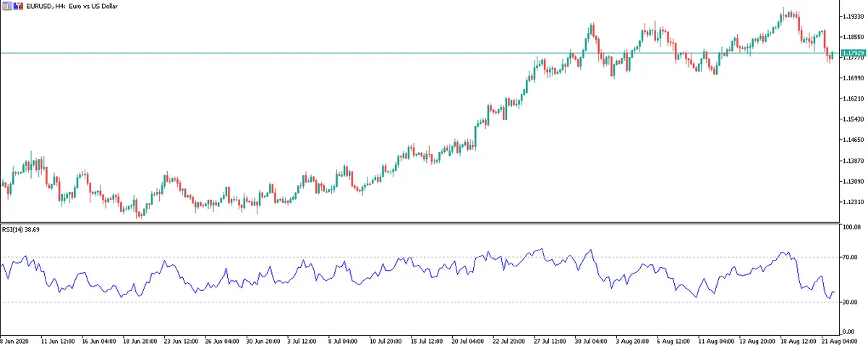Screen dimensions: 868x346
Task: Click the 30.00 oversold level label
Action: click(848, 303)
